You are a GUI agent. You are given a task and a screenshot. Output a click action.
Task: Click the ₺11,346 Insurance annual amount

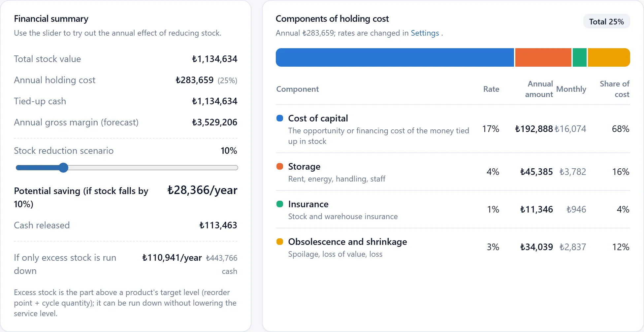[536, 209]
